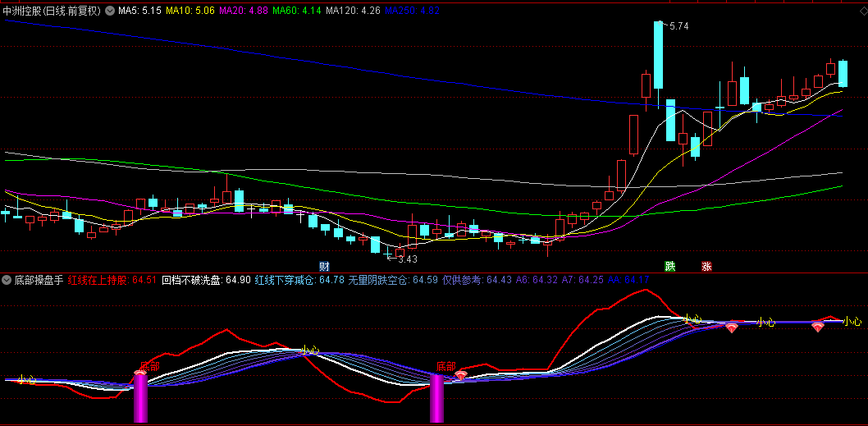The height and width of the screenshot is (426, 868).
Task: Click the 财 financial report marker
Action: pyautogui.click(x=324, y=266)
